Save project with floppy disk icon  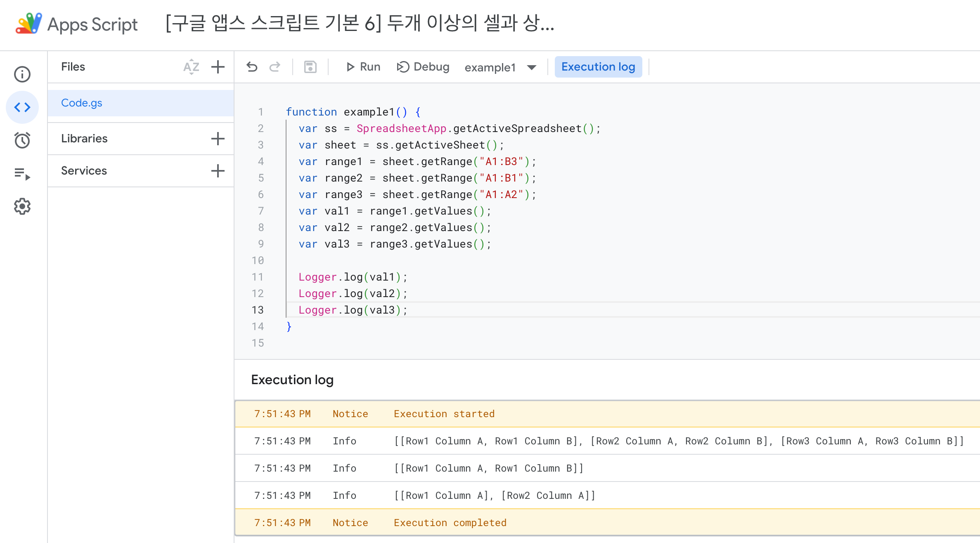(310, 67)
